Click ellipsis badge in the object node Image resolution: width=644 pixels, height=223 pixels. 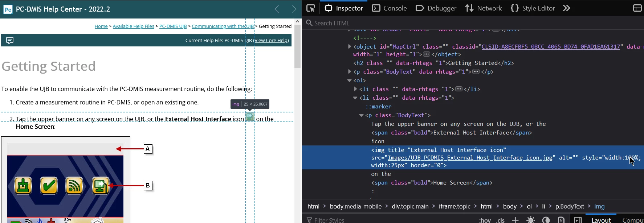tap(427, 54)
